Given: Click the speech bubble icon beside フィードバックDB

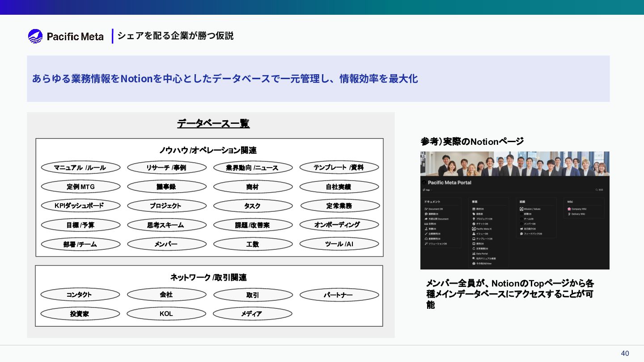Looking at the screenshot, I should point(521,234).
